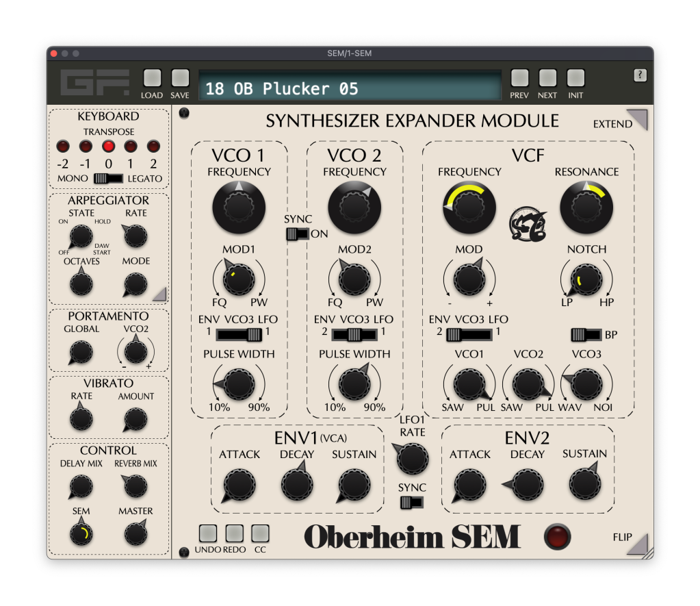Click the preset name display '18 OB Plucker 05'

pyautogui.click(x=350, y=86)
